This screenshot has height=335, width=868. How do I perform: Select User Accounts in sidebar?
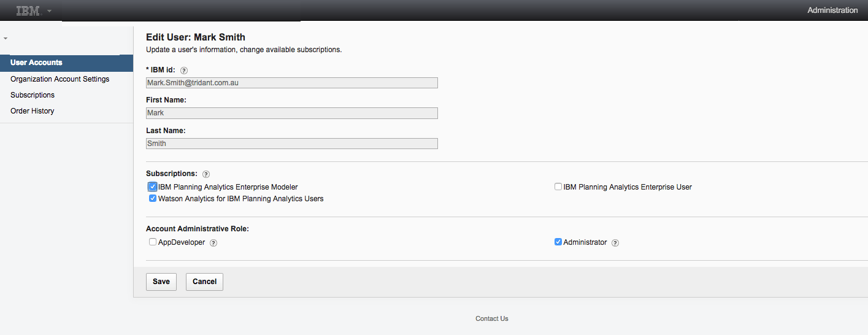tap(66, 63)
